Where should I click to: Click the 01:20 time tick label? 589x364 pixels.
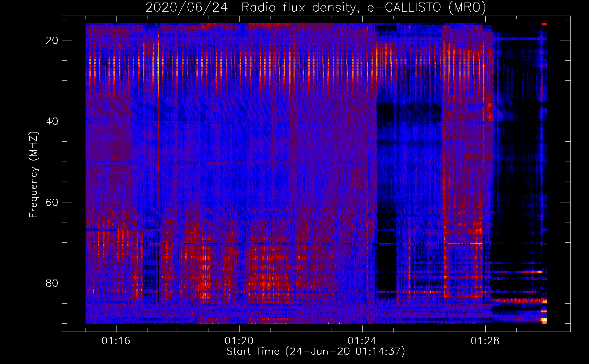click(239, 341)
